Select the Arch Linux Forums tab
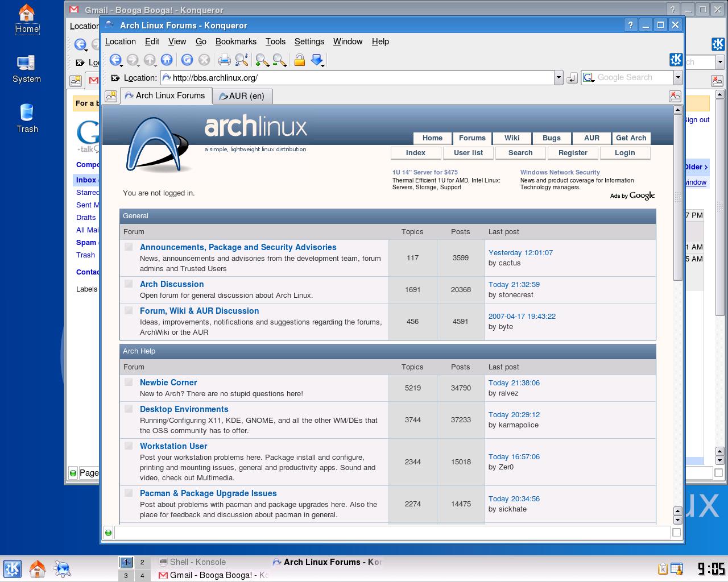 click(165, 95)
